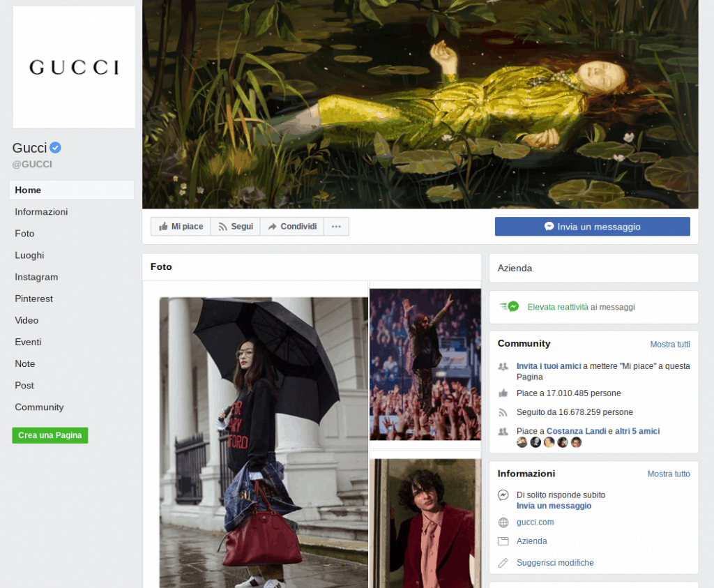Viewport: 714px width, 588px height.
Task: Click the Azienda link in Informazioni
Action: click(531, 541)
